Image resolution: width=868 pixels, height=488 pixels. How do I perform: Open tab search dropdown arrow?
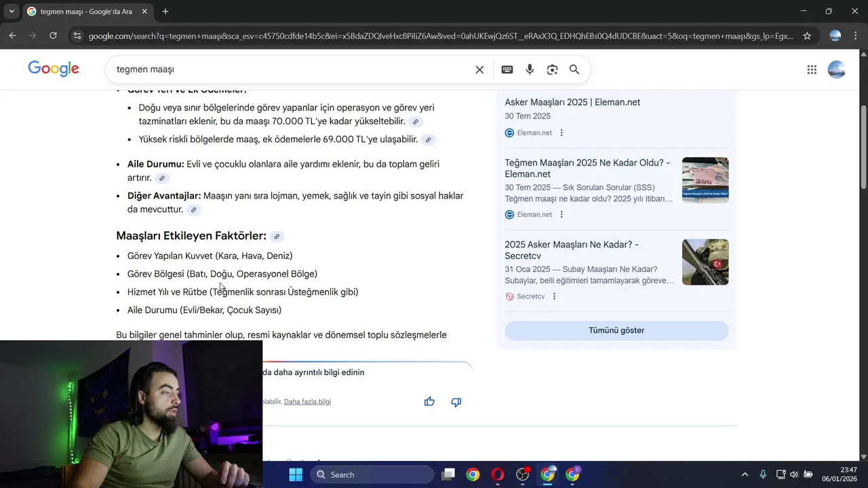tap(12, 12)
